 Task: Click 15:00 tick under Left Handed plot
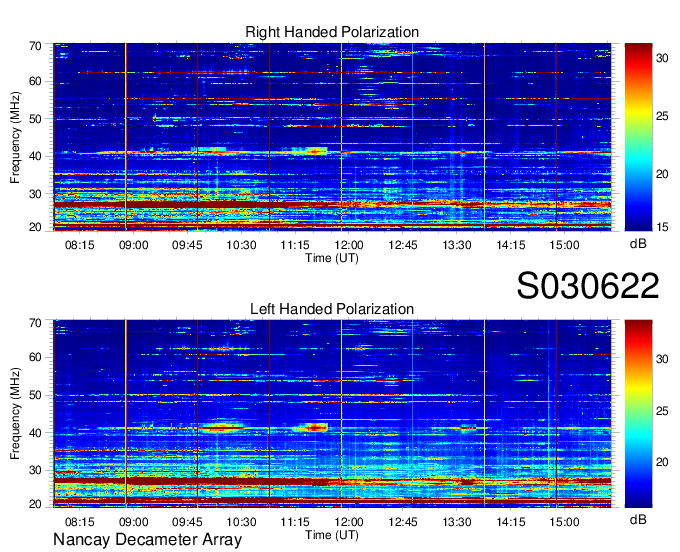coord(564,522)
